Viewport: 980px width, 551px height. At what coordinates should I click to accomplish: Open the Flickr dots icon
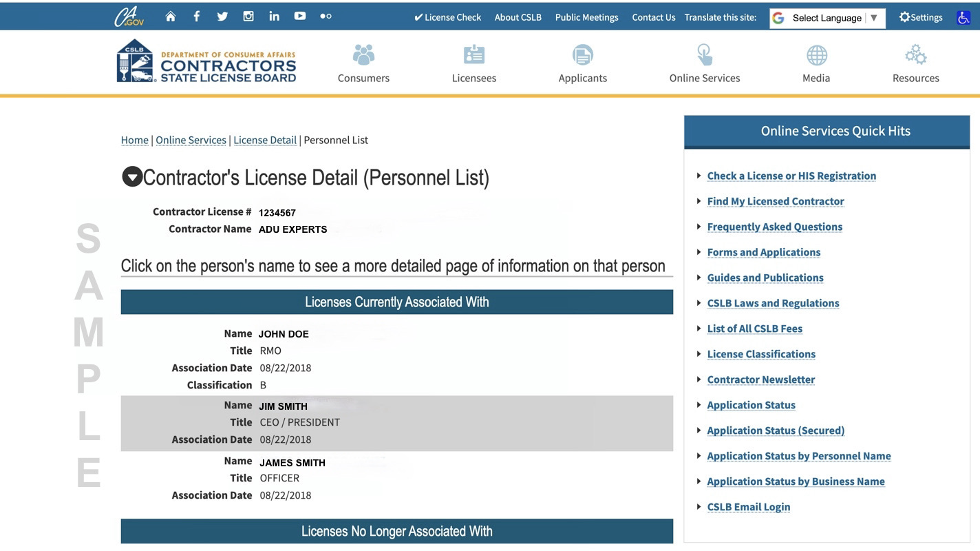click(x=326, y=16)
